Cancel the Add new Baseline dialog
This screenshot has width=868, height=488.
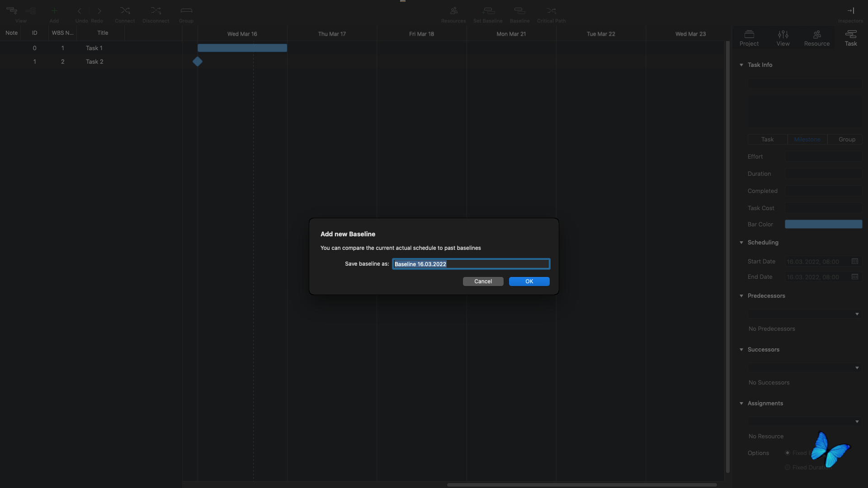pos(483,282)
